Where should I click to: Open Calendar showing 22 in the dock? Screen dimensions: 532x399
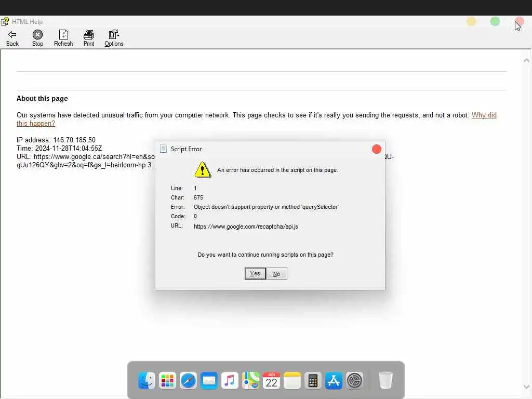tap(271, 380)
